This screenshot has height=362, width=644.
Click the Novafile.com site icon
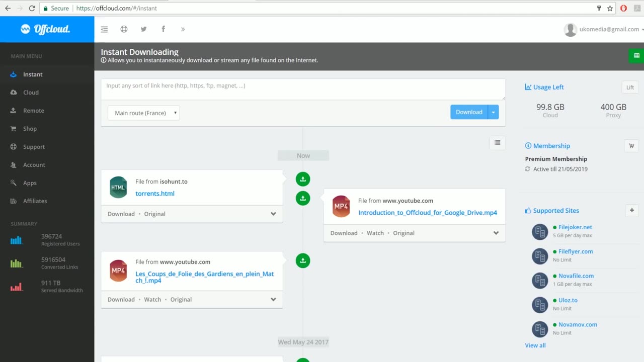point(540,280)
